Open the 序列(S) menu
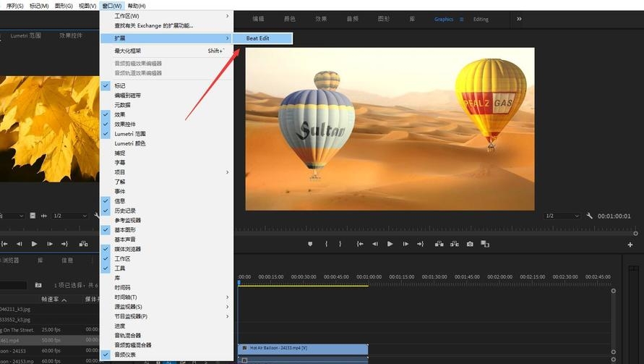This screenshot has width=644, height=364. point(14,6)
